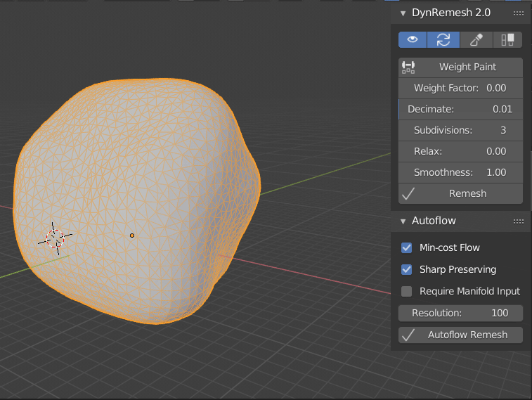
Task: Click the Autoflow panel drag grip
Action: click(x=519, y=222)
